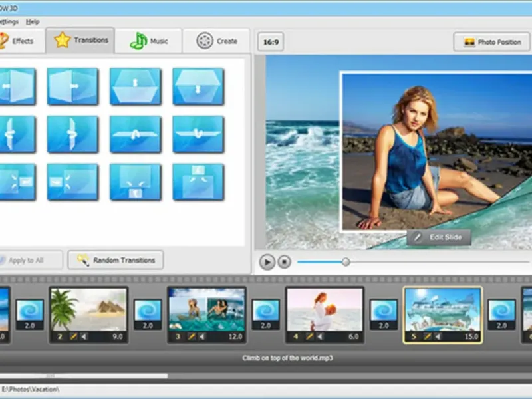Open the Effects tab
Viewport: 532px width, 399px height.
click(x=22, y=41)
